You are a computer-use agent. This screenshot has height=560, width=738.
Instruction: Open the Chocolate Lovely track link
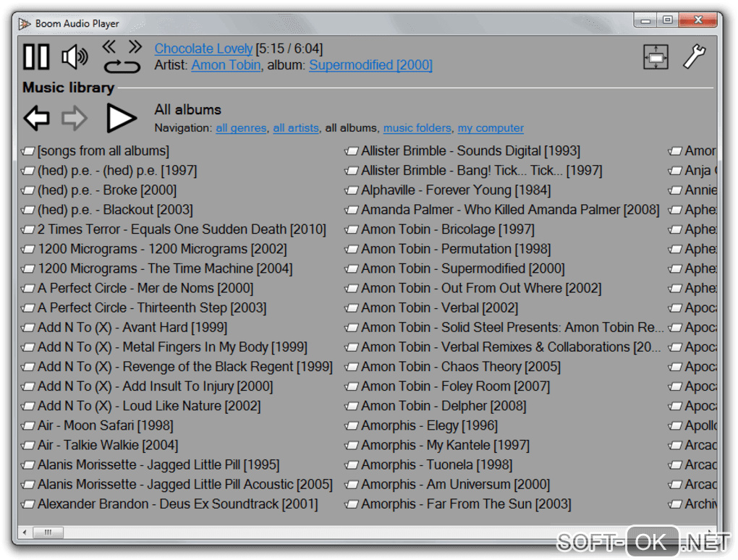pyautogui.click(x=203, y=48)
